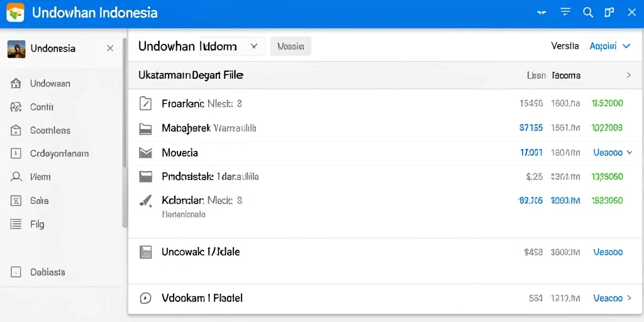Screen dimensions: 644x322
Task: Select Sale in the sidebar
Action: pos(40,201)
